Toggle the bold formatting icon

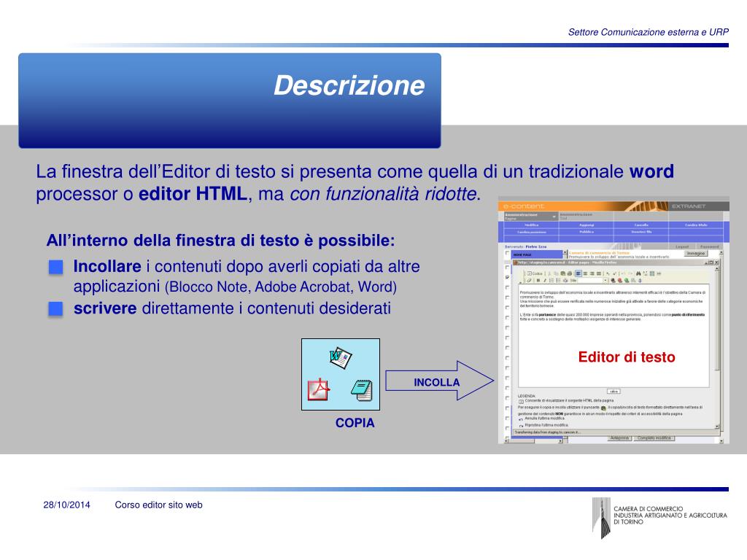[538, 281]
